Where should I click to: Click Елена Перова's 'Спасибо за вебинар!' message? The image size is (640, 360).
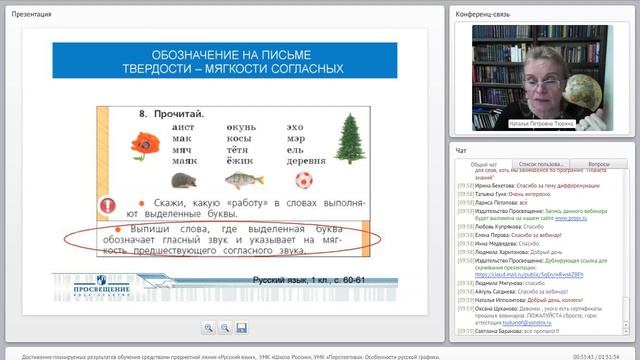509,235
